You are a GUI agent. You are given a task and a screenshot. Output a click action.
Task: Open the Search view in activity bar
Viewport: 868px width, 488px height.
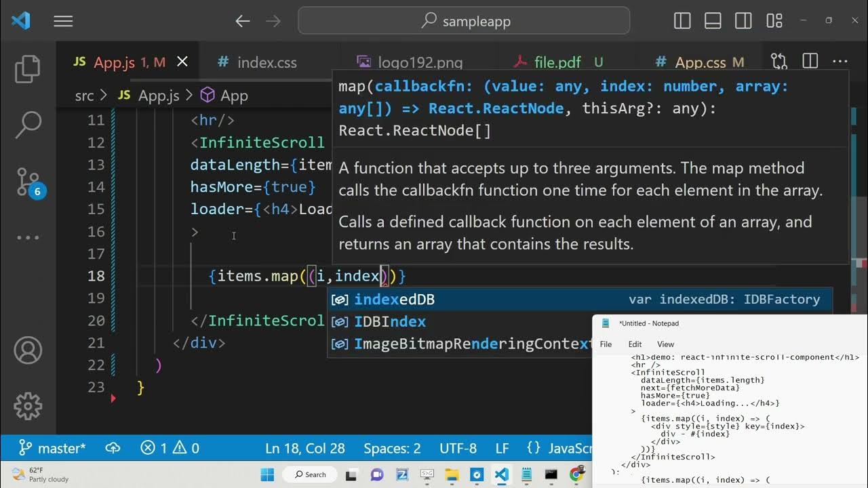click(x=28, y=124)
